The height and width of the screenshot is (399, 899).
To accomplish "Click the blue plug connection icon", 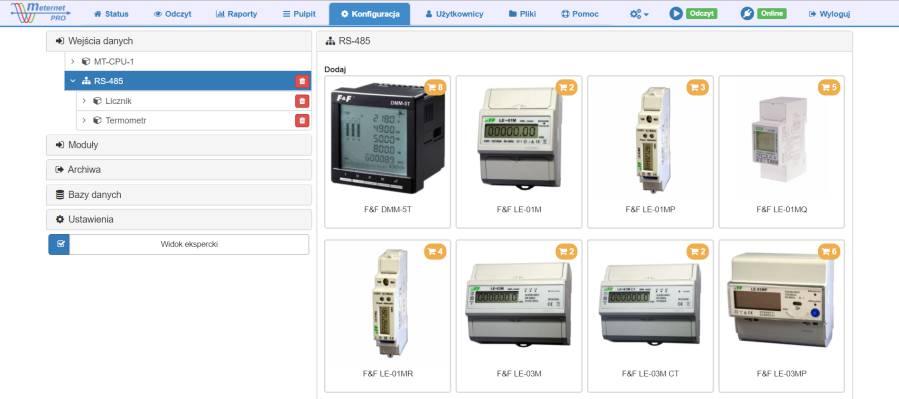I will pyautogui.click(x=746, y=14).
